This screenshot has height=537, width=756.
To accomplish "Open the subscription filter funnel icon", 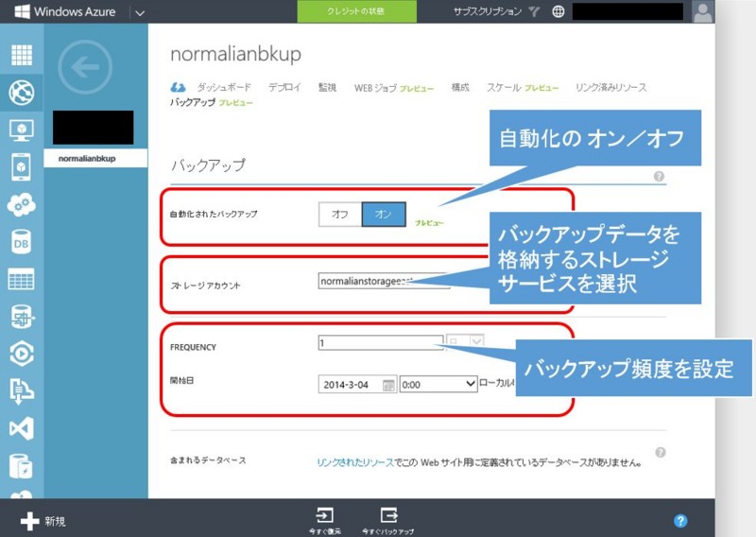I will pyautogui.click(x=534, y=11).
